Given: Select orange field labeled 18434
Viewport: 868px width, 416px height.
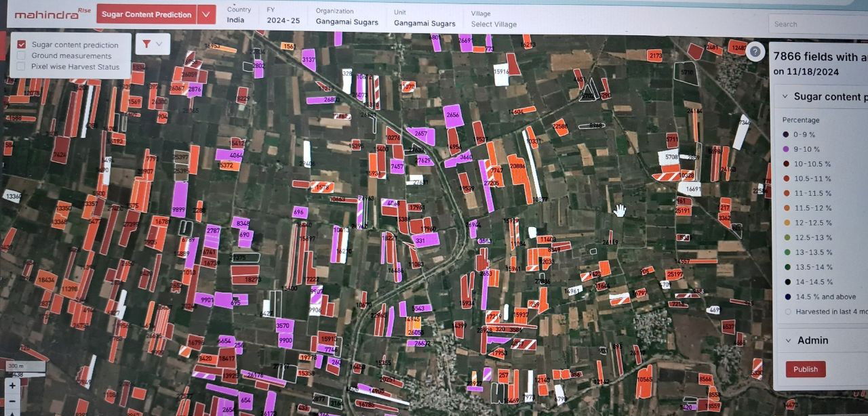Looking at the screenshot, I should [46, 280].
